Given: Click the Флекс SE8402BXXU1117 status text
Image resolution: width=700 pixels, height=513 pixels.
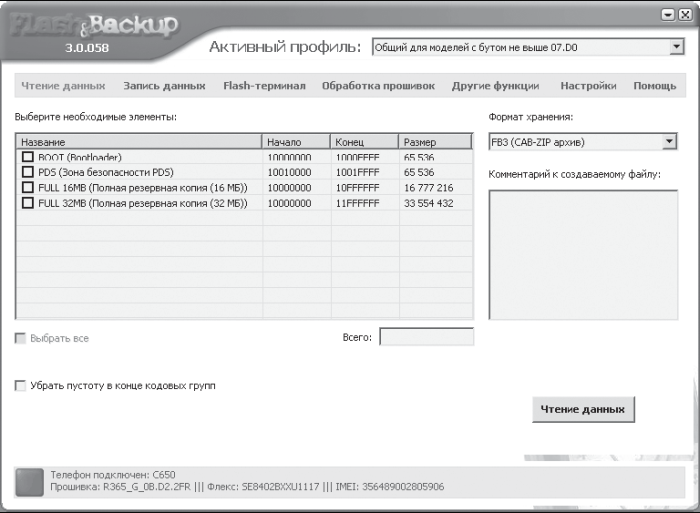Looking at the screenshot, I should 263,487.
